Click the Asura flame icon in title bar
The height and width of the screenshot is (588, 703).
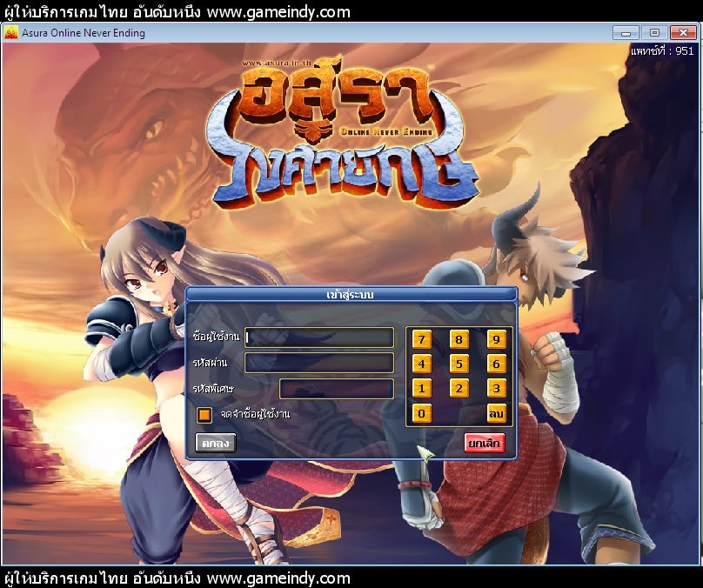(11, 33)
